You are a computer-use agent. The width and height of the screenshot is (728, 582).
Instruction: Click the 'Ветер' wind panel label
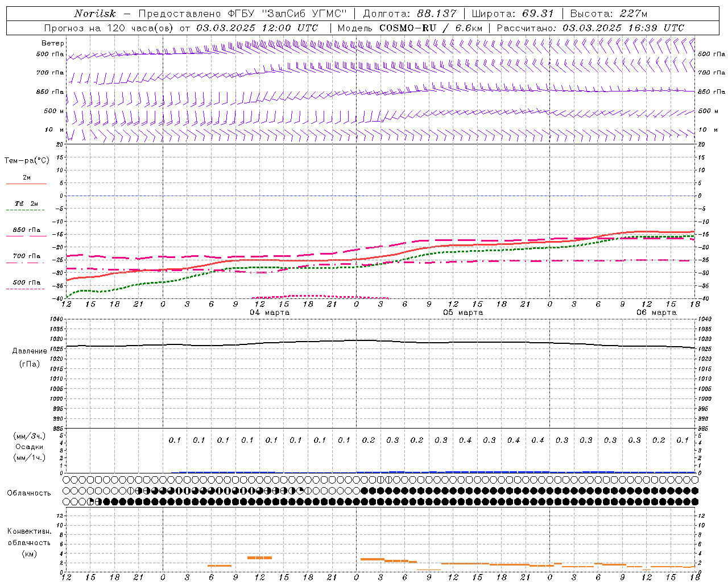[52, 43]
